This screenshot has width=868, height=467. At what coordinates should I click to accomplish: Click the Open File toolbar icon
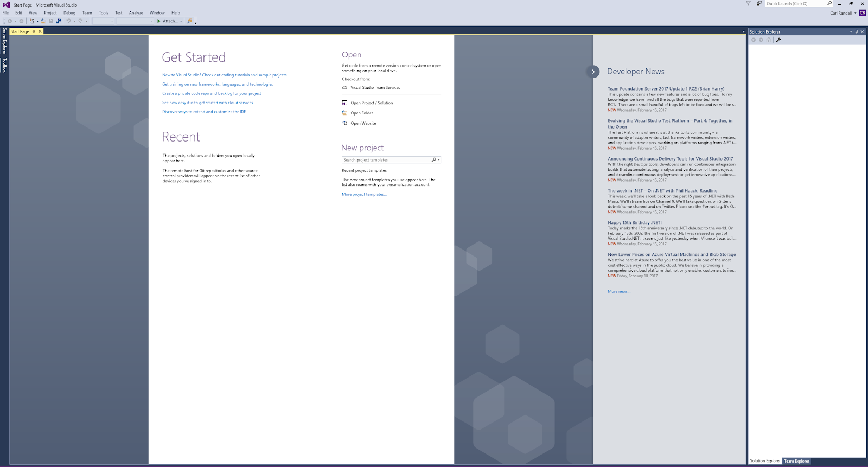point(43,21)
